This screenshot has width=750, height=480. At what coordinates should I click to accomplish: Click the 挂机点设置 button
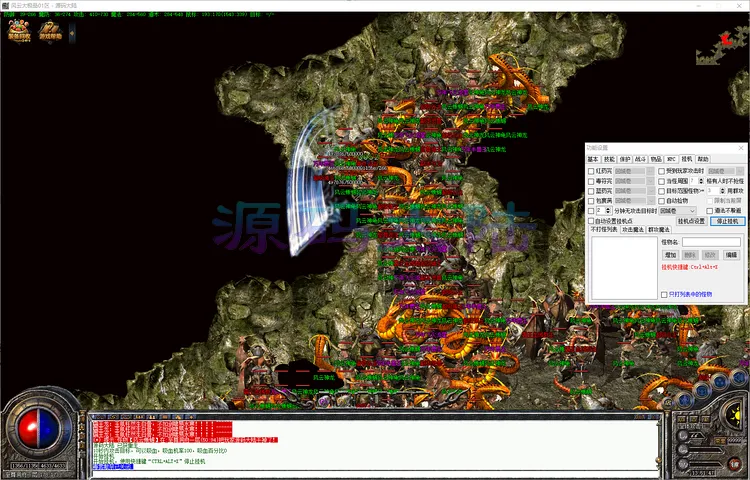point(690,221)
